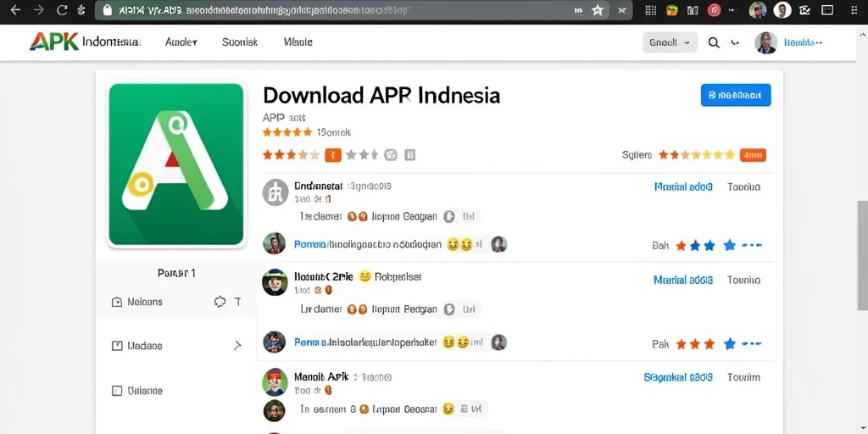
Task: Click "Touiim" in the Menoit APk row
Action: pos(743,377)
